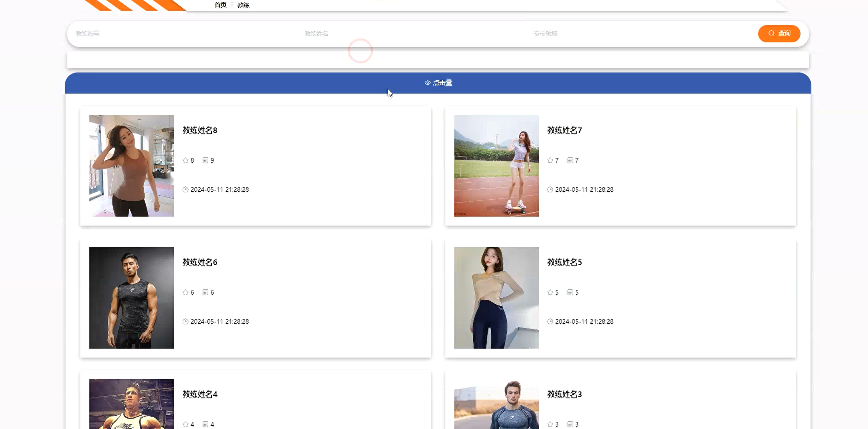Click timestamp on 教练姓名7 card
The image size is (868, 429).
point(584,190)
